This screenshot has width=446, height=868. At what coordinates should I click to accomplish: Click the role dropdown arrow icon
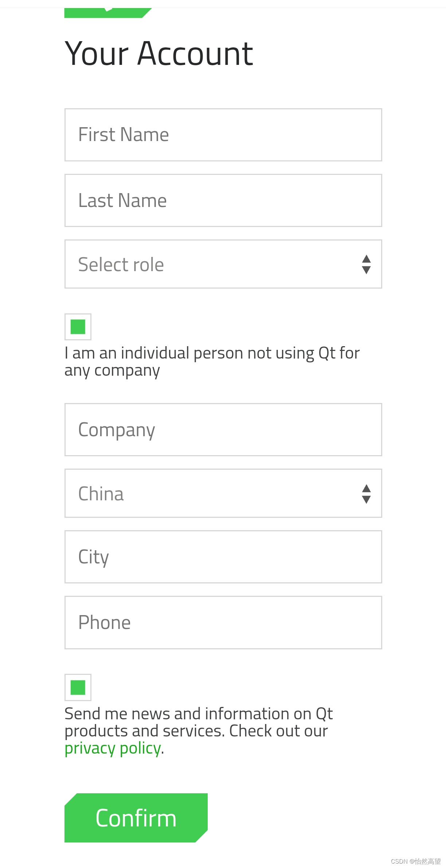click(x=366, y=263)
